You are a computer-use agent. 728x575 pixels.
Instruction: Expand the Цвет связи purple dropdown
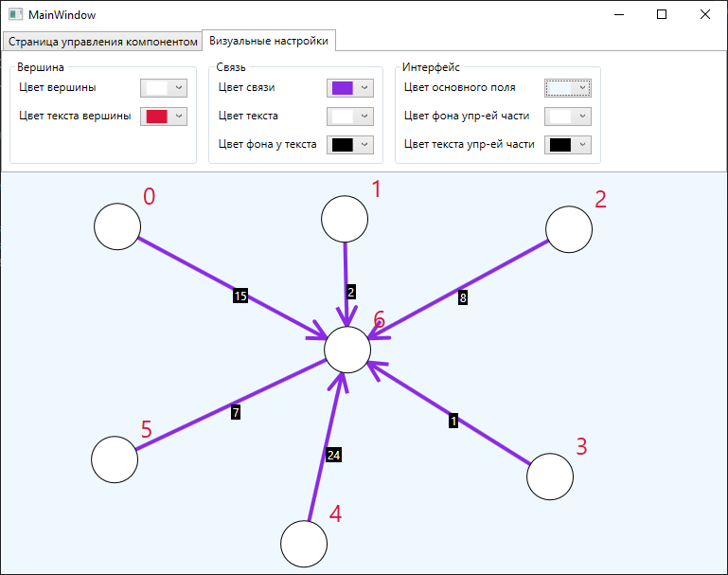click(350, 88)
